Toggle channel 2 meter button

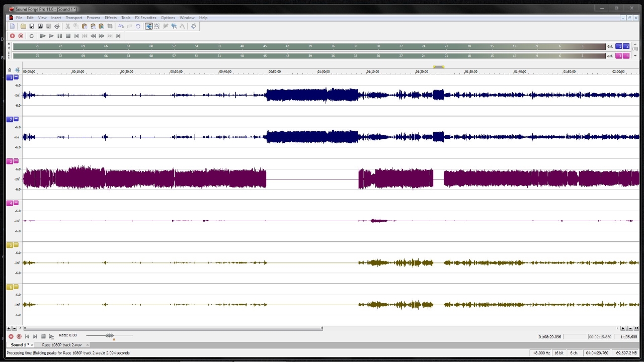pos(626,46)
